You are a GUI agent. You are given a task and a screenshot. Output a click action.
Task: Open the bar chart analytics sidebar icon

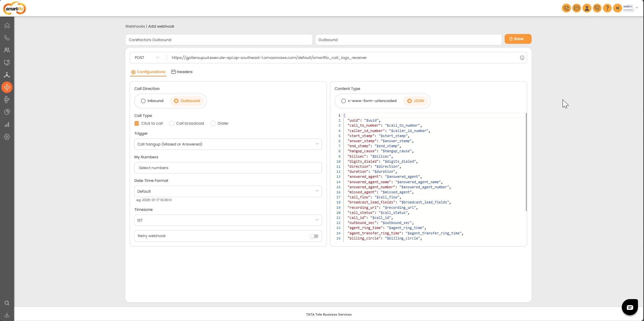[x=7, y=124]
